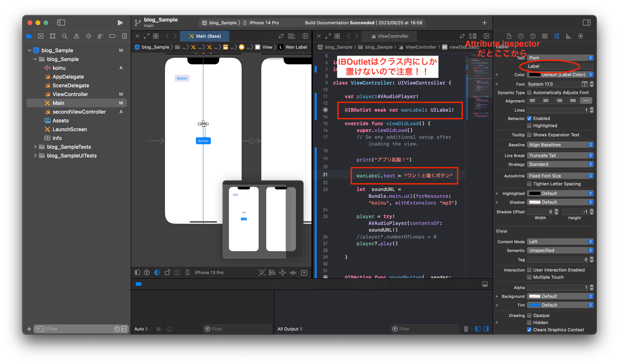This screenshot has width=619, height=364.
Task: Show the History inspector clock icon
Action: (521, 36)
